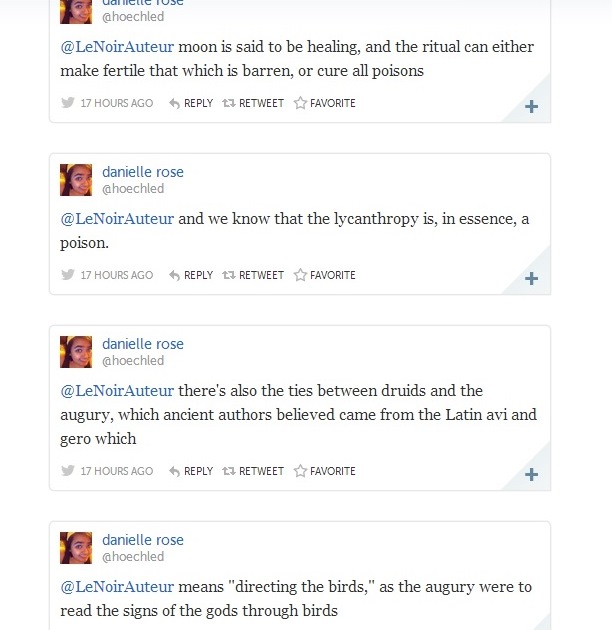The height and width of the screenshot is (630, 612).
Task: Click the @hoechled handle on the lycanthropy tweet
Action: 133,189
